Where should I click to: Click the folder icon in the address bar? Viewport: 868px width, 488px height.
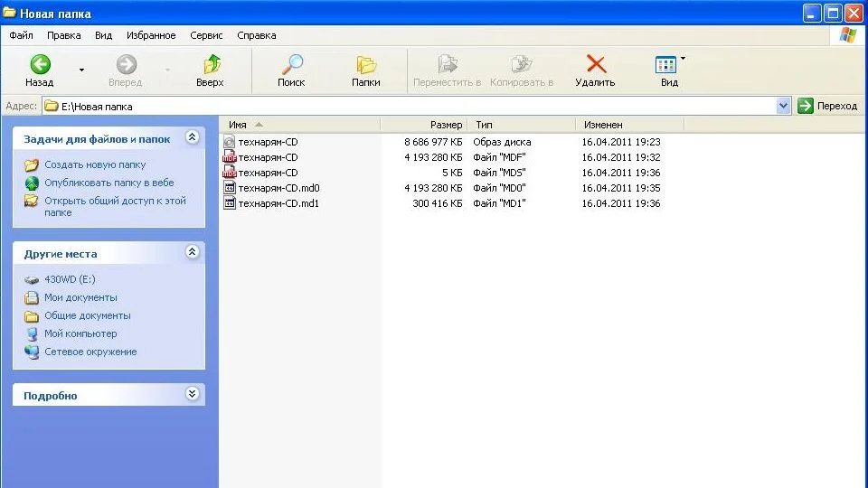[x=52, y=106]
